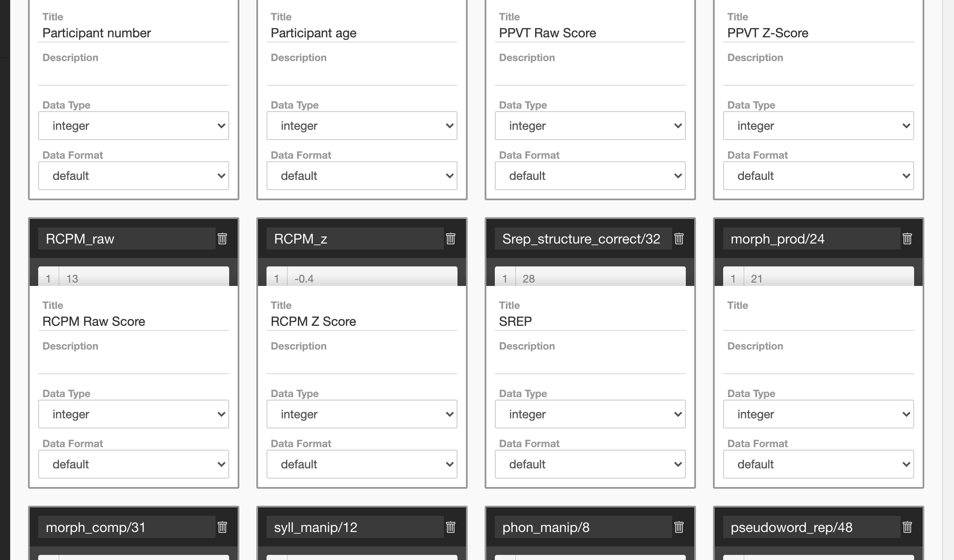Click the RCPM Z Score title input field
The image size is (954, 560).
pos(361,321)
